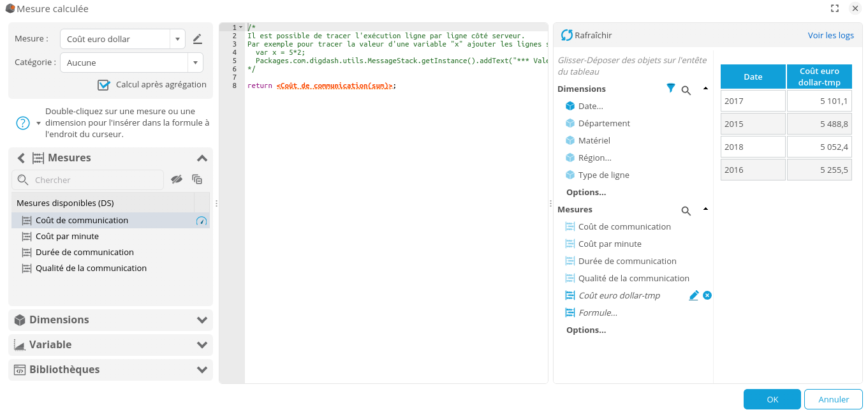868x412 pixels.
Task: Open the Mesure dropdown list
Action: click(x=177, y=39)
